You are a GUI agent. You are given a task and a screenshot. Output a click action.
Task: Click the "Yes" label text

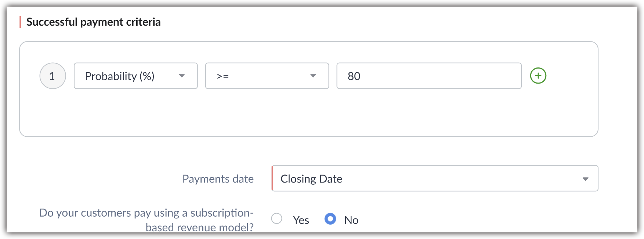301,220
